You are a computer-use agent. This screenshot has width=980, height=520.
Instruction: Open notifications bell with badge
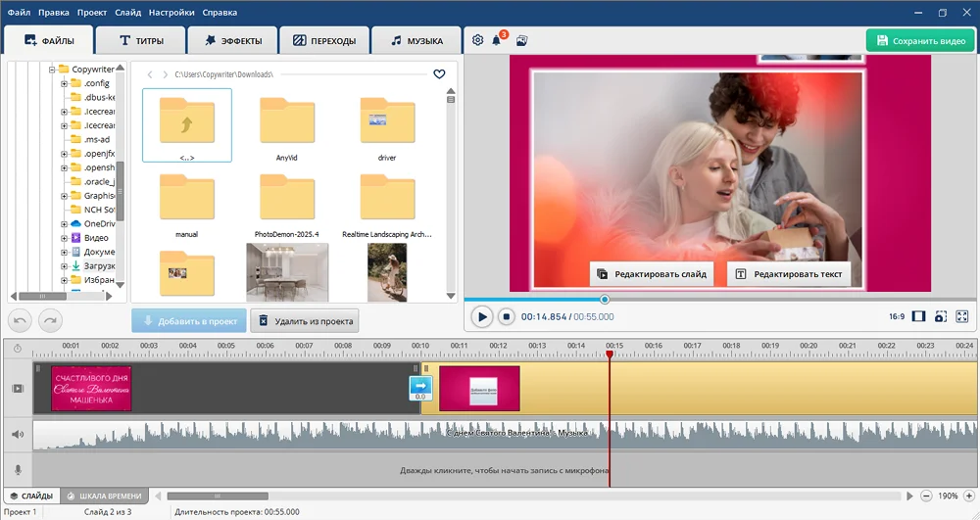pos(497,40)
